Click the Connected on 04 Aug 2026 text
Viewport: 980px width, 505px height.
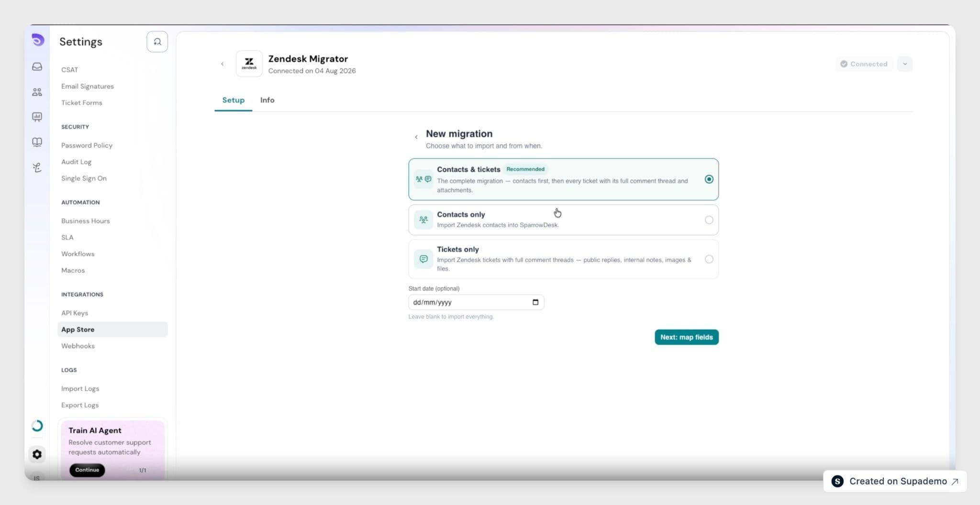pyautogui.click(x=312, y=71)
